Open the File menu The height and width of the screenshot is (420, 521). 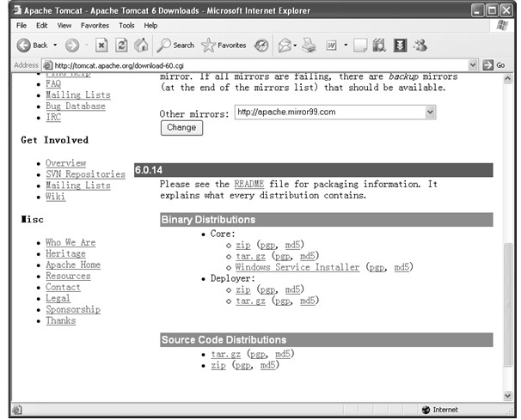[21, 26]
